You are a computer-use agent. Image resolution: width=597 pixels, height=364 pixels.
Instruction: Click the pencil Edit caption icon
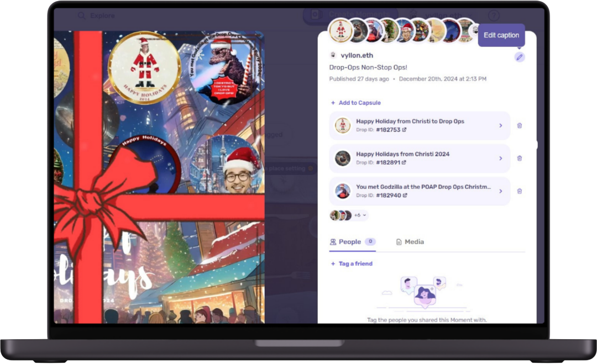(x=519, y=57)
